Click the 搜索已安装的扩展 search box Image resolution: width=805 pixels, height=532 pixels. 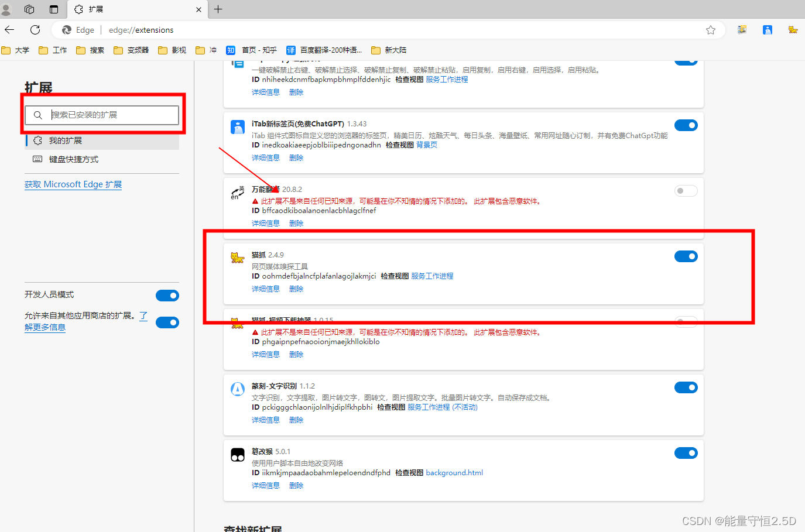click(102, 115)
